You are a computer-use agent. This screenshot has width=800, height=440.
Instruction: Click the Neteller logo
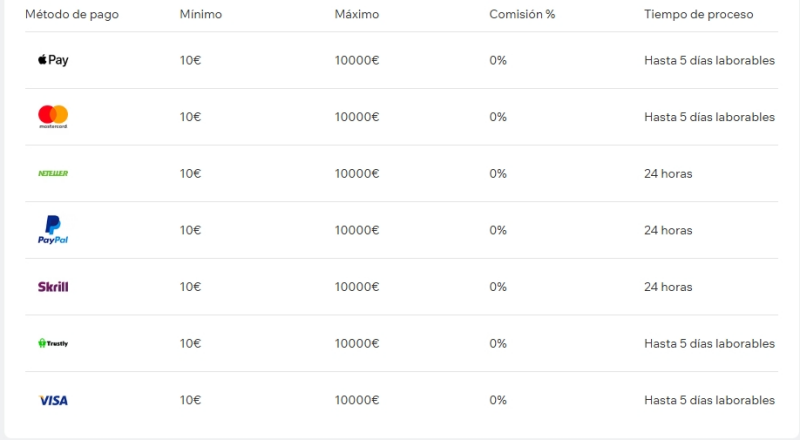(x=53, y=173)
